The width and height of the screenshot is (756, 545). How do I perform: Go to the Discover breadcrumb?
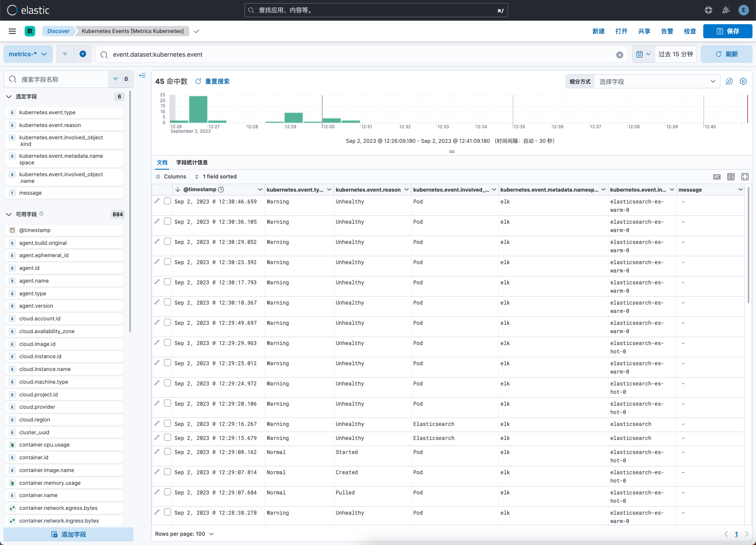pyautogui.click(x=58, y=31)
